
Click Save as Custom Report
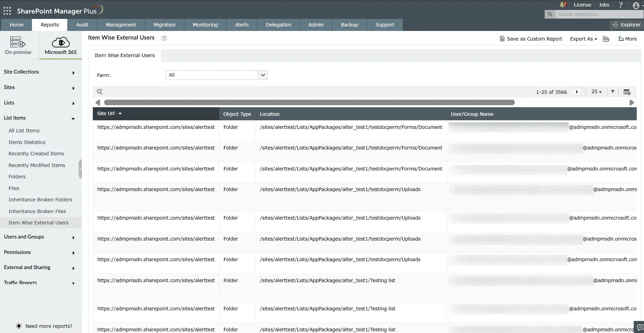531,39
